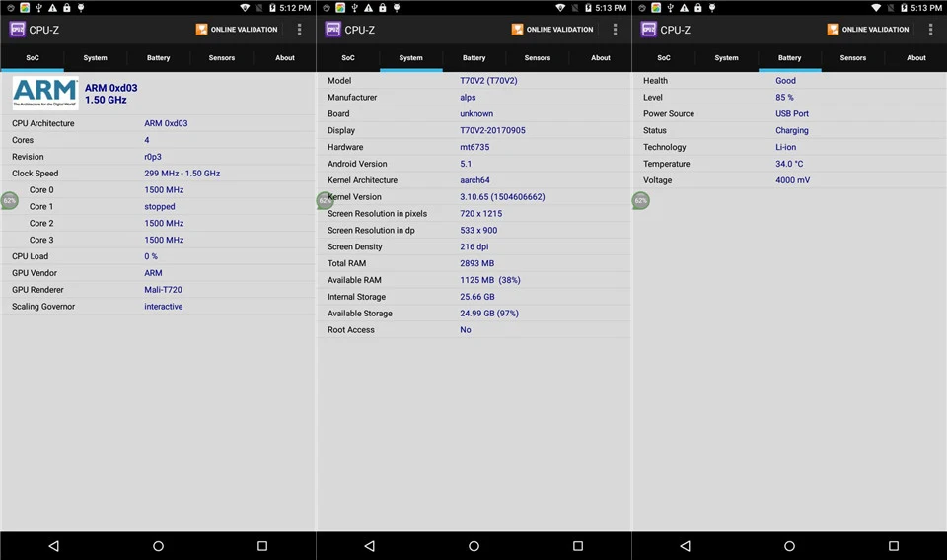Open System tab on Battery screen
Screen dimensions: 947x560
click(x=727, y=58)
